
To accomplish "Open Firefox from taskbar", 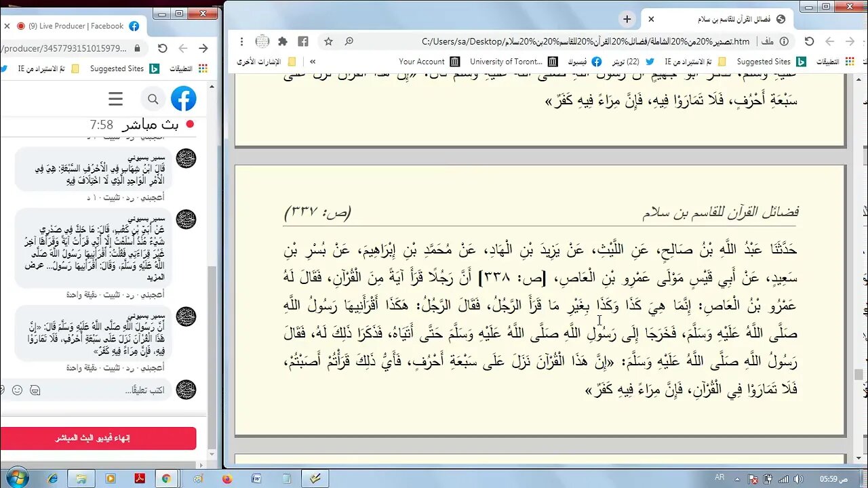I will click(x=227, y=479).
